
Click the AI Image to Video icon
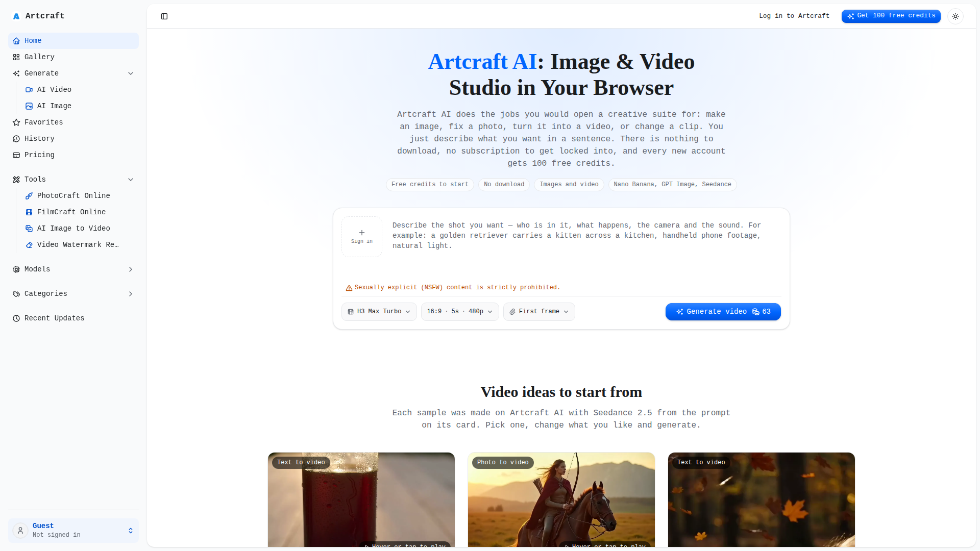[x=29, y=229]
